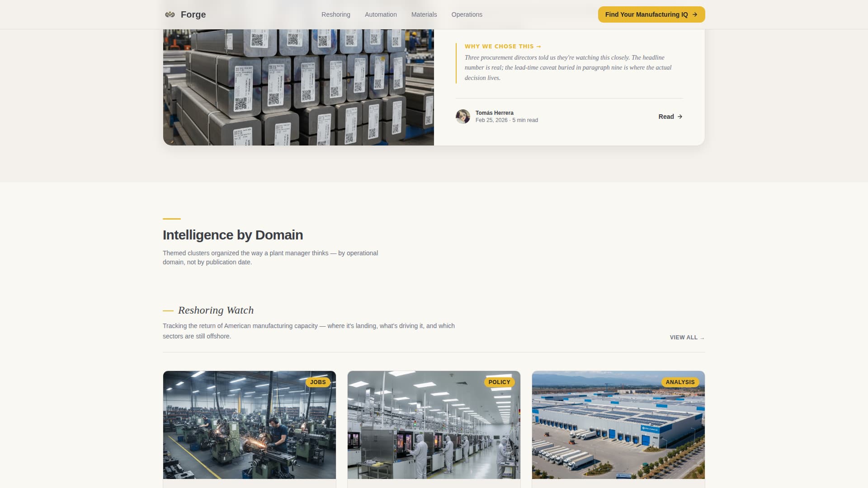Click the arrow icon beside Read
This screenshot has width=868, height=488.
(680, 117)
